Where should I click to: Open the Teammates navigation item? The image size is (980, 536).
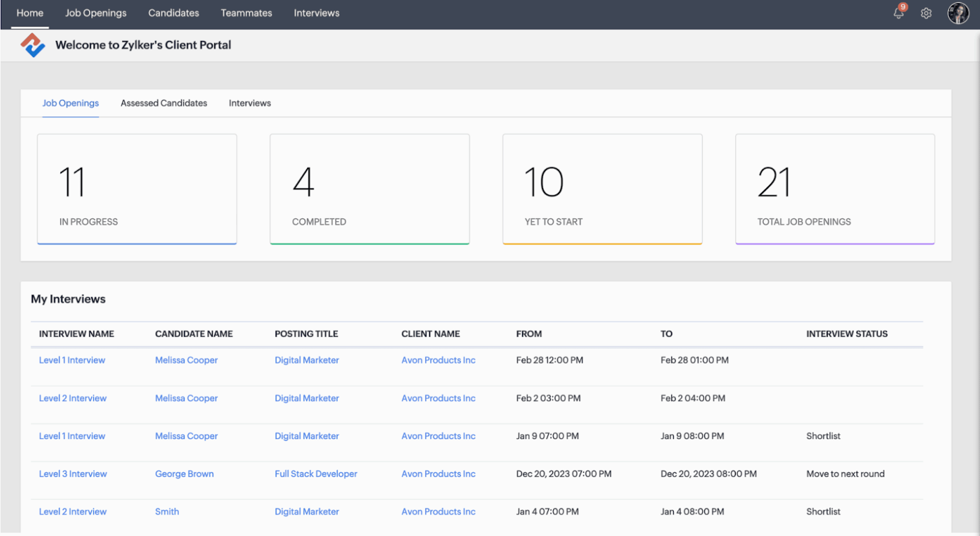click(246, 13)
